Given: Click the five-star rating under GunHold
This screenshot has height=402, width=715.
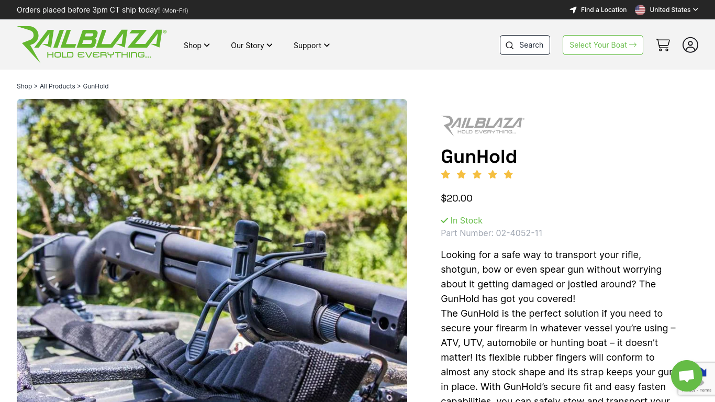Looking at the screenshot, I should (477, 175).
